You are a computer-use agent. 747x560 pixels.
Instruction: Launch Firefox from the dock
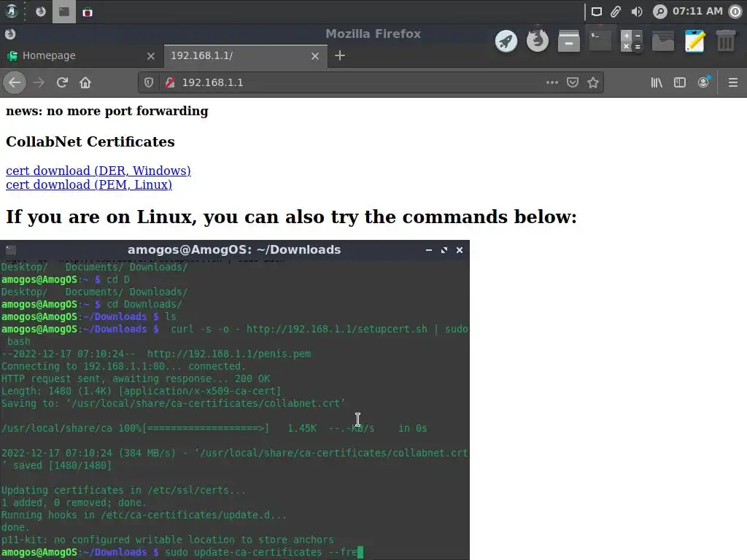[x=538, y=41]
